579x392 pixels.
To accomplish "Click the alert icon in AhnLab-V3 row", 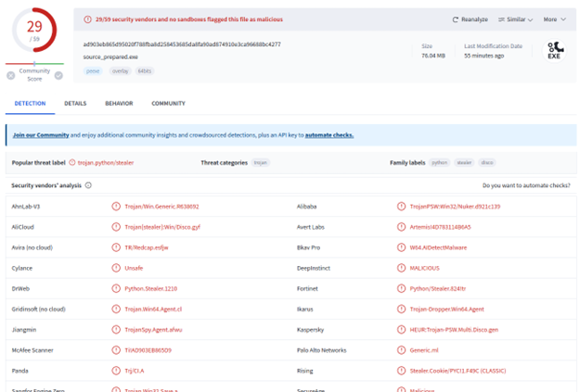I will point(116,207).
